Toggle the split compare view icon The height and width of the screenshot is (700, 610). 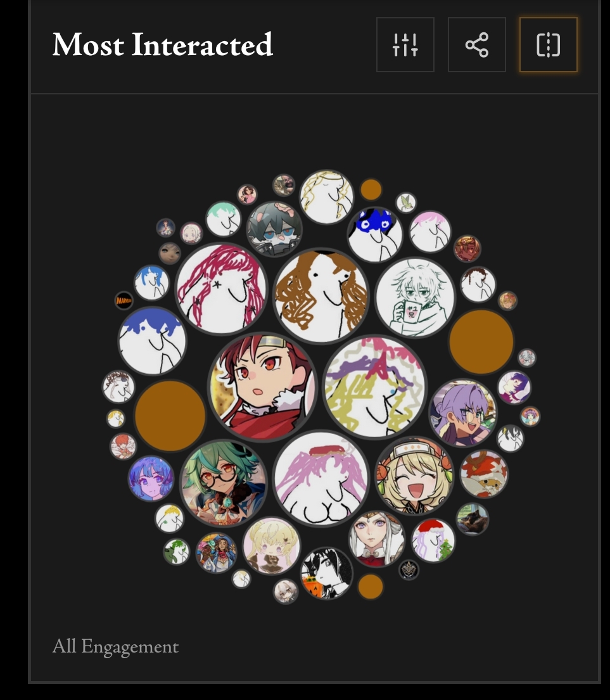click(x=549, y=44)
